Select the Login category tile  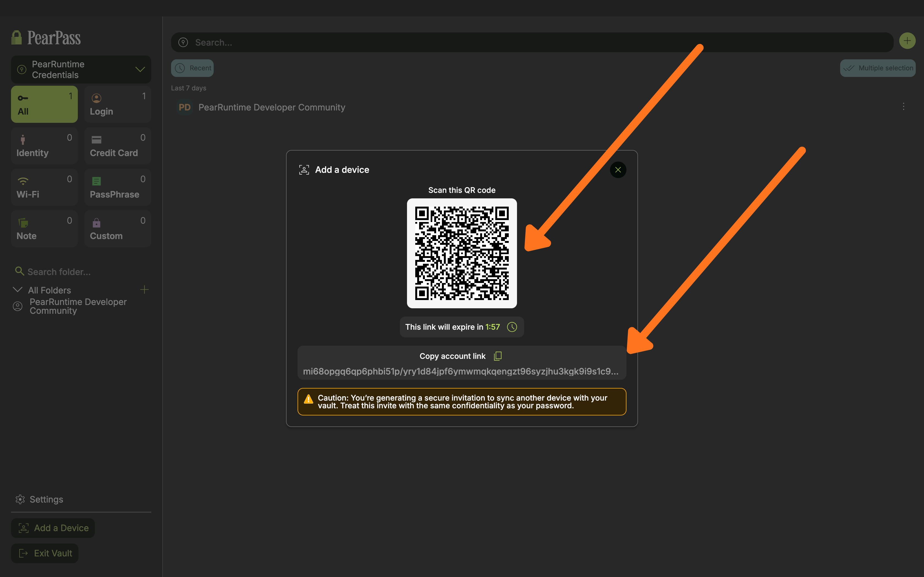(x=118, y=104)
